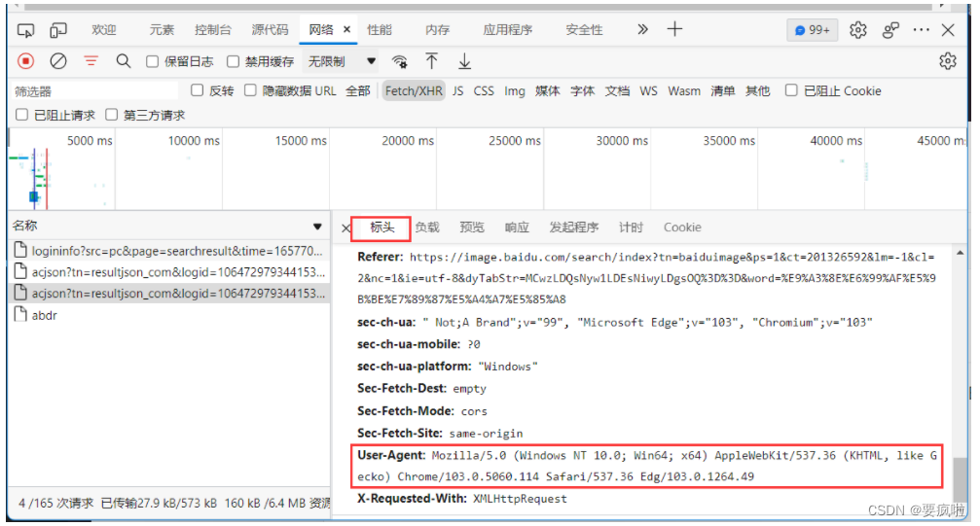Select 文档 request filter
This screenshot has width=980, height=526.
click(x=618, y=90)
